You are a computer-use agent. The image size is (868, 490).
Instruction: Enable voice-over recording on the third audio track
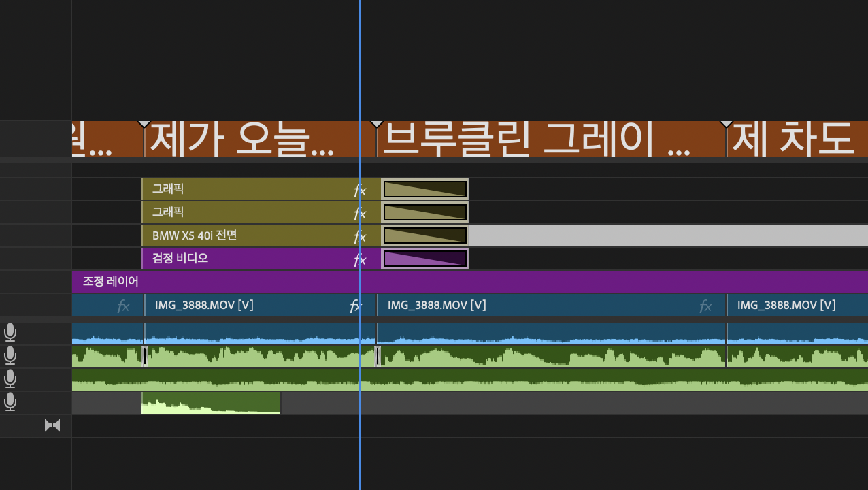click(x=10, y=379)
